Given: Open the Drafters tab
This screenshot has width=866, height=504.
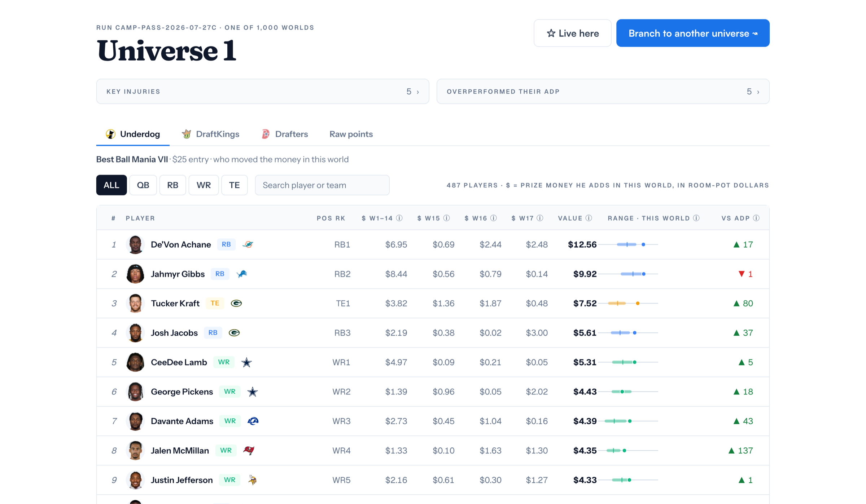Looking at the screenshot, I should tap(285, 134).
